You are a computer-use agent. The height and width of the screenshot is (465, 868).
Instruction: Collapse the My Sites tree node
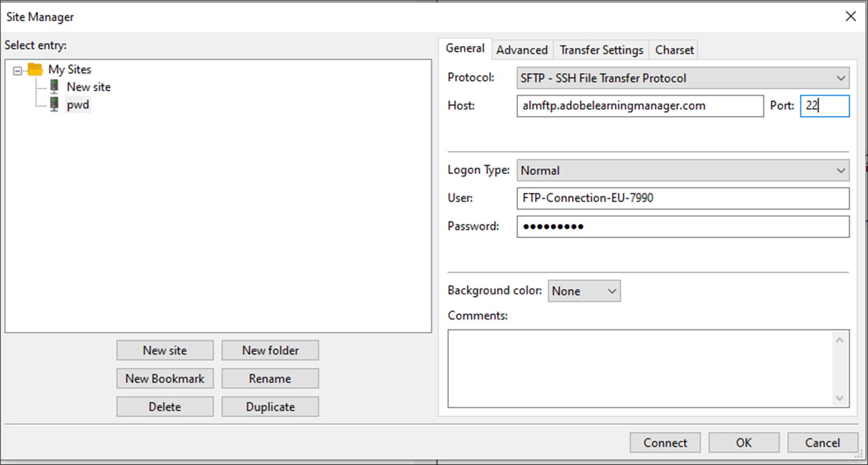17,71
